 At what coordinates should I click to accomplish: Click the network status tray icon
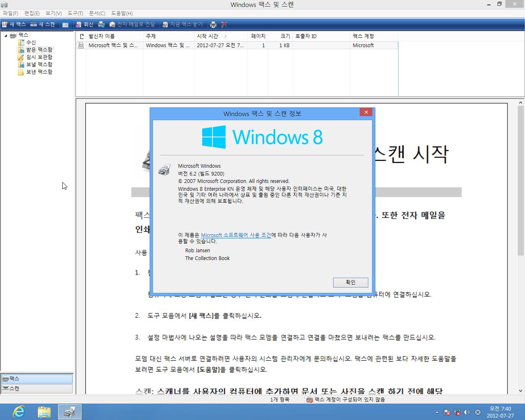457,412
